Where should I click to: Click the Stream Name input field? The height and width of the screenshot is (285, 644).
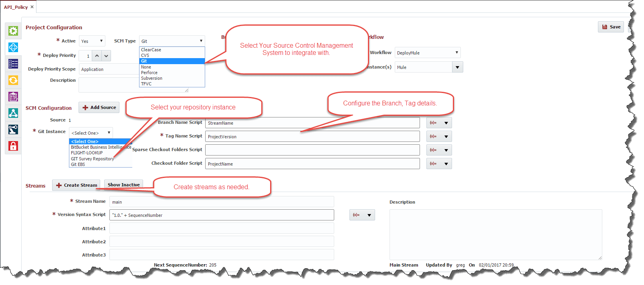[x=221, y=202]
